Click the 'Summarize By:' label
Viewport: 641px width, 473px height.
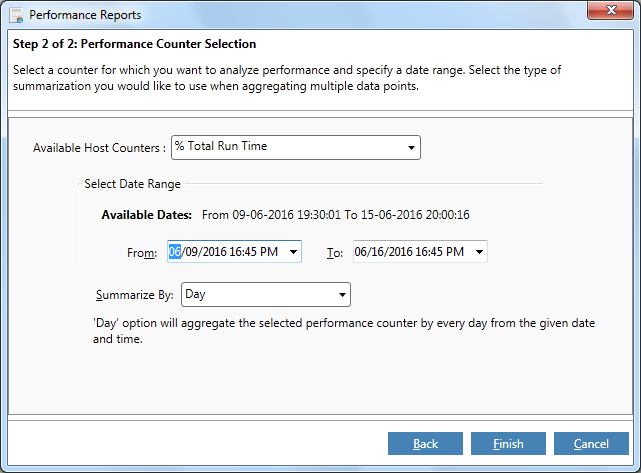tap(135, 295)
